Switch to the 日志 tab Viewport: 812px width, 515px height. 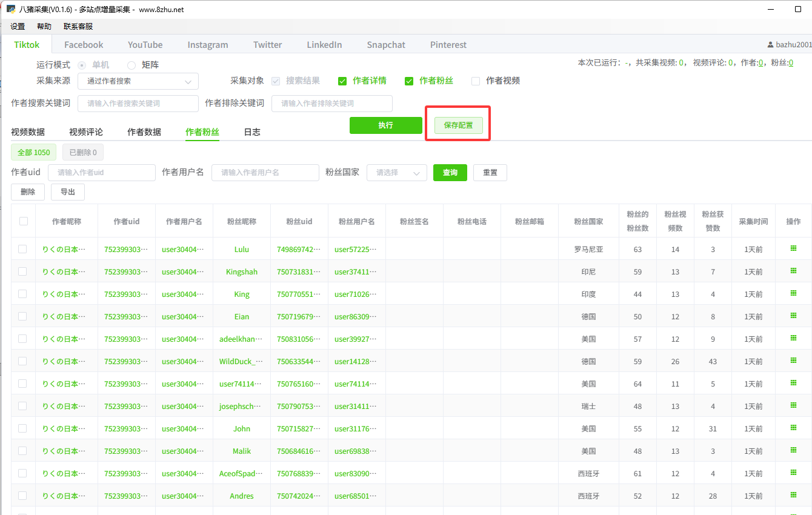252,132
